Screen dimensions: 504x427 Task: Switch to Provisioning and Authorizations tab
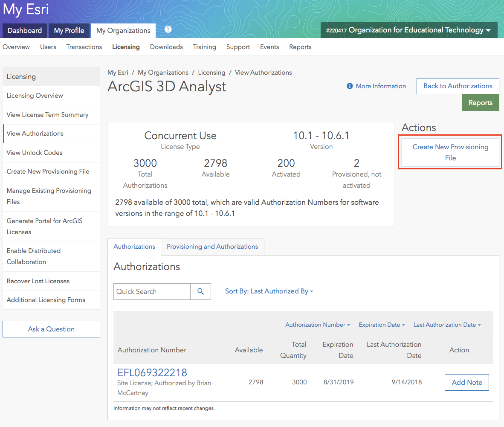tap(212, 247)
